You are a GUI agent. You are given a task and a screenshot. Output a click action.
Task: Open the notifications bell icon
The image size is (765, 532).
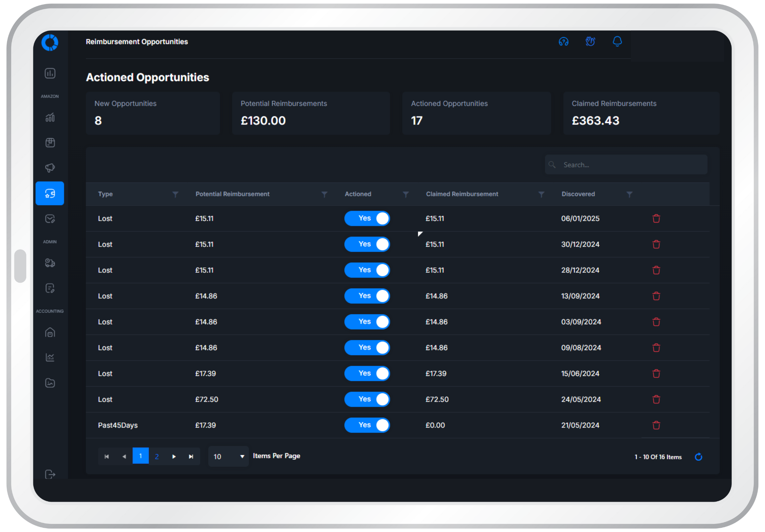tap(617, 42)
